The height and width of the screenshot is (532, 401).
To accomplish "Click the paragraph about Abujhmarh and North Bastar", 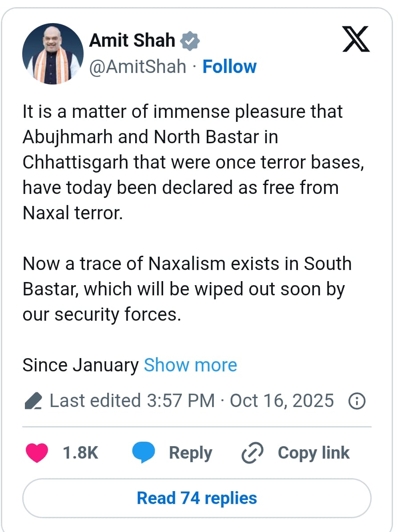I will click(193, 162).
